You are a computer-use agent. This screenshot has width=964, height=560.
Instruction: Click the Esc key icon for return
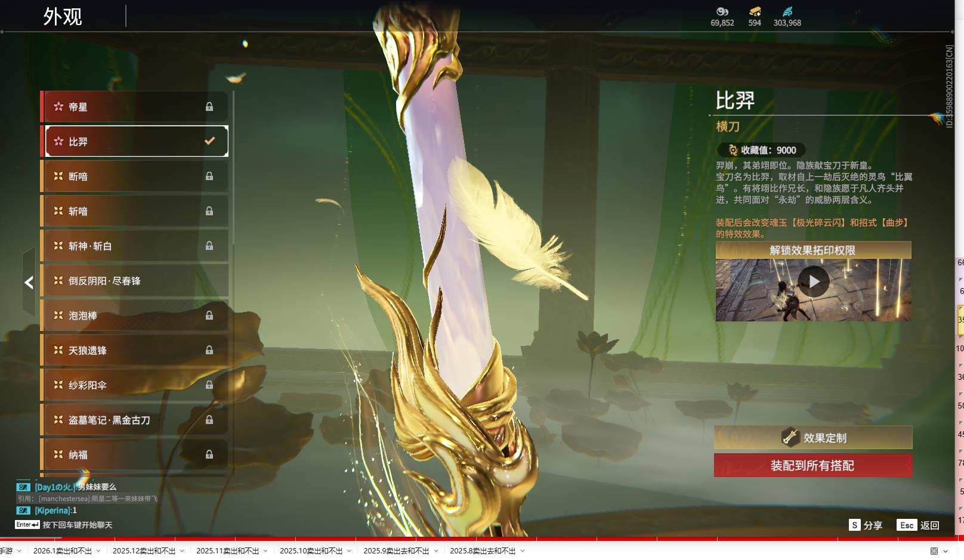[907, 525]
